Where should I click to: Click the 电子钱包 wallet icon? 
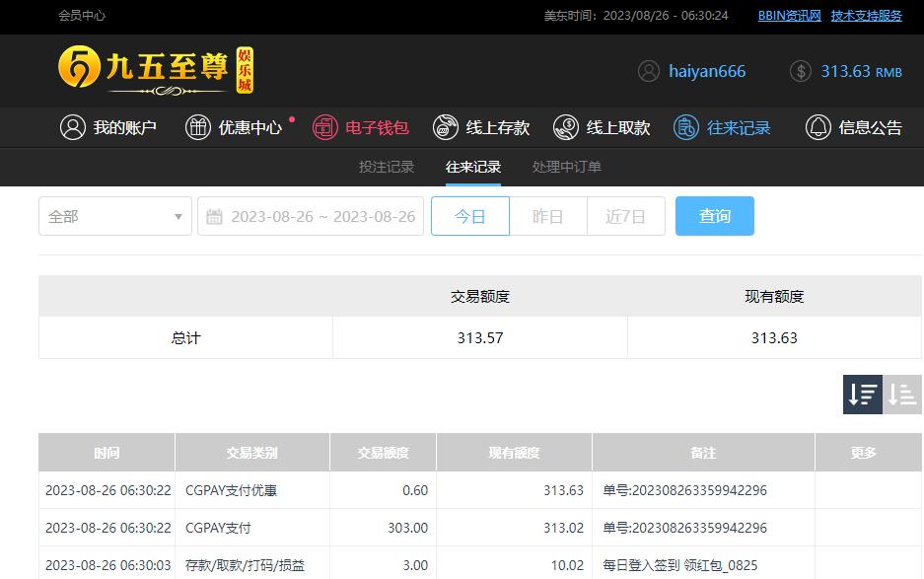324,127
